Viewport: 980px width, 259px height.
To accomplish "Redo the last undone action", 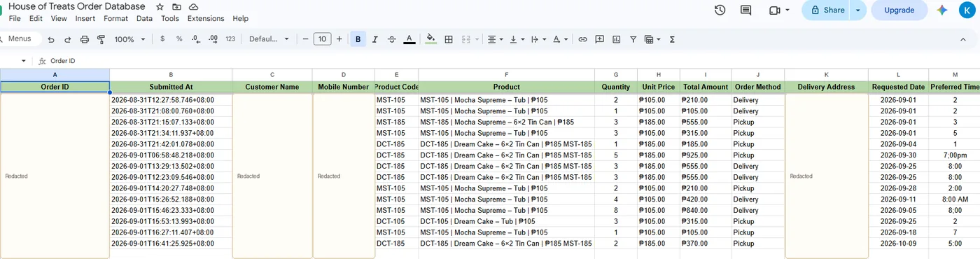I will (x=67, y=39).
